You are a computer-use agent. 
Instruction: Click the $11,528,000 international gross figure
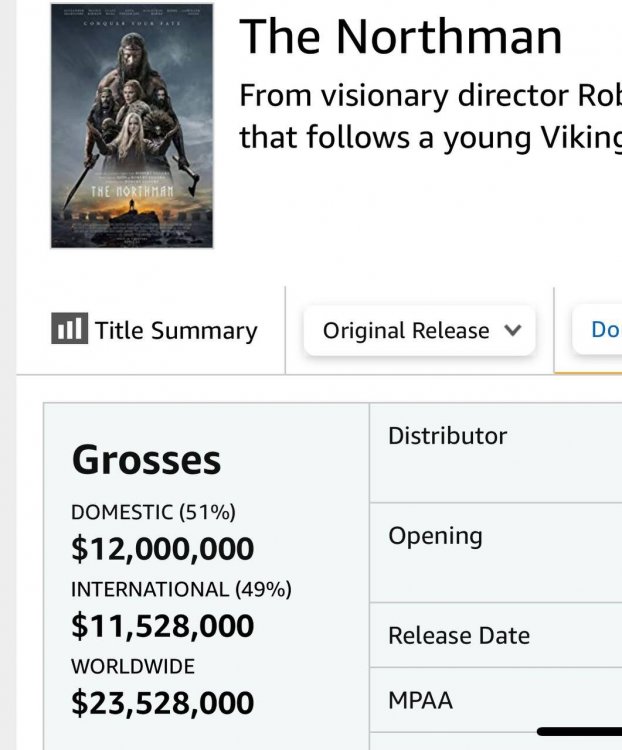tap(162, 626)
